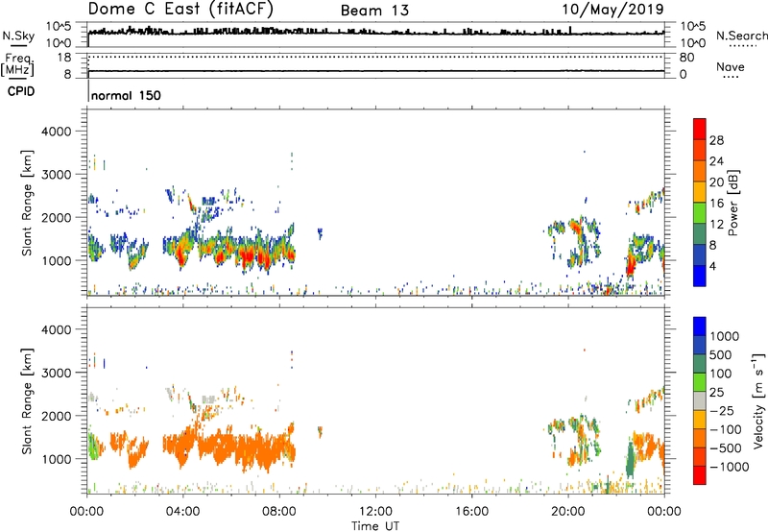768x532 pixels.
Task: Click the 'Power [dB]' colorbar title
Action: tap(732, 203)
